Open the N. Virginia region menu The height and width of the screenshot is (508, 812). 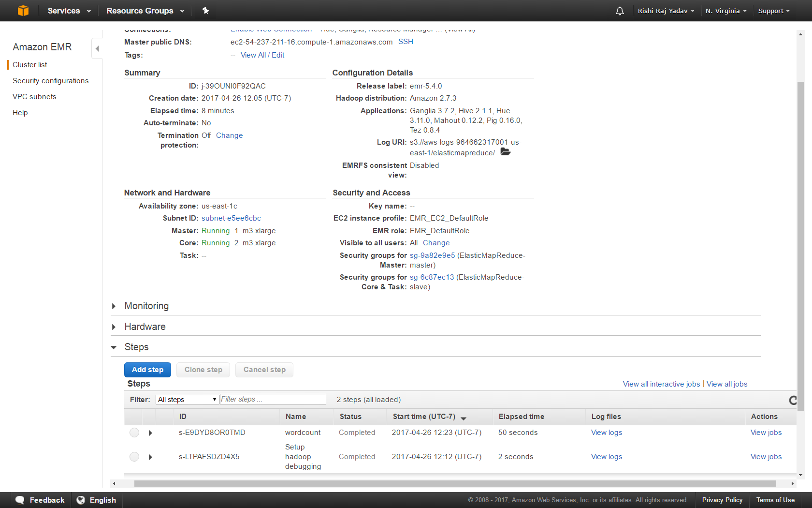(725, 11)
